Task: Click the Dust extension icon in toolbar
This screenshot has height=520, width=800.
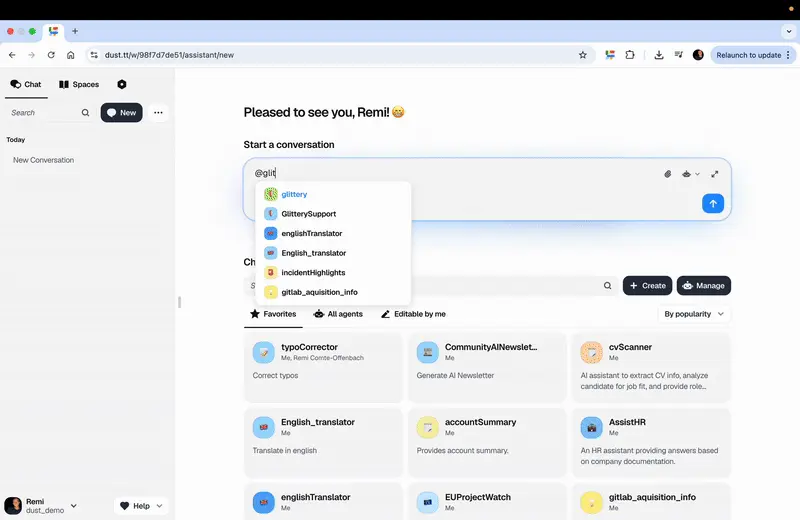Action: point(610,55)
